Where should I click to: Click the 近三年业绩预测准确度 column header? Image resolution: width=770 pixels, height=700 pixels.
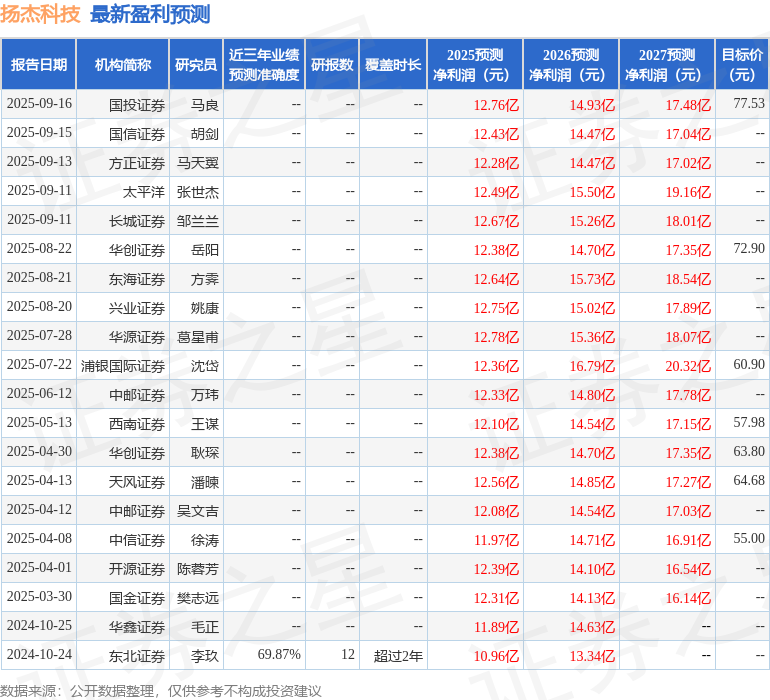(264, 65)
